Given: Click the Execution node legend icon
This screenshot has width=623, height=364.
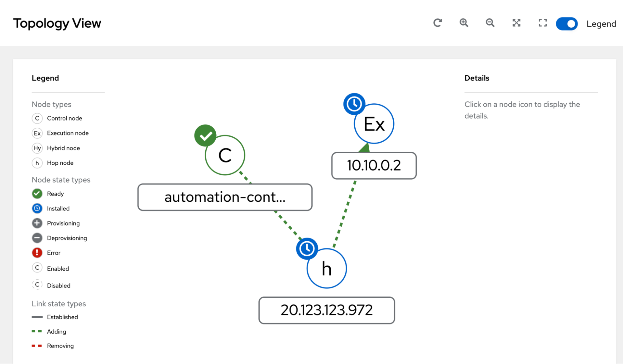Looking at the screenshot, I should (37, 133).
